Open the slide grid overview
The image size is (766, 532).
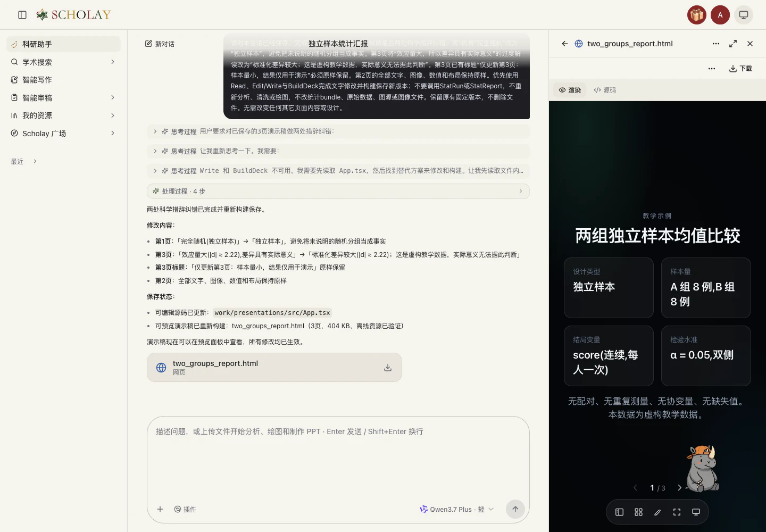638,512
